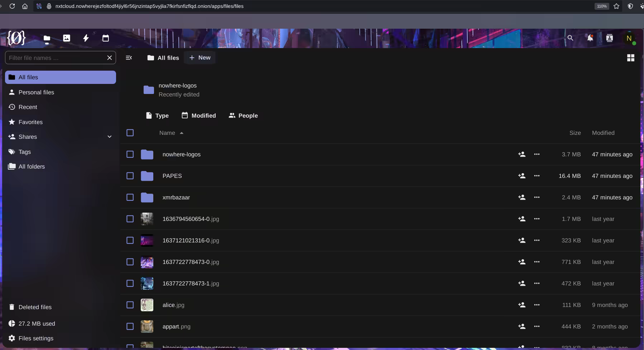
Task: Toggle the select-all files checkbox
Action: coord(130,133)
